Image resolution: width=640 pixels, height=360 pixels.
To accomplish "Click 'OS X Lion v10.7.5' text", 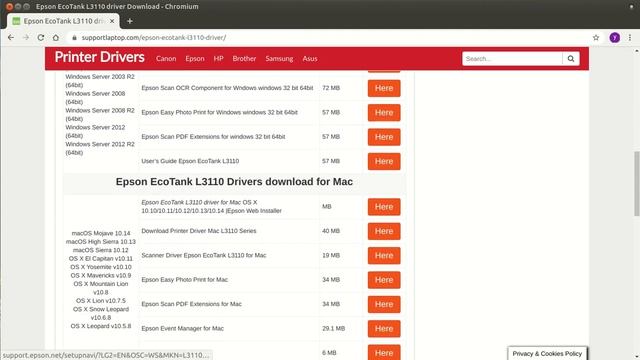I will pyautogui.click(x=101, y=301).
